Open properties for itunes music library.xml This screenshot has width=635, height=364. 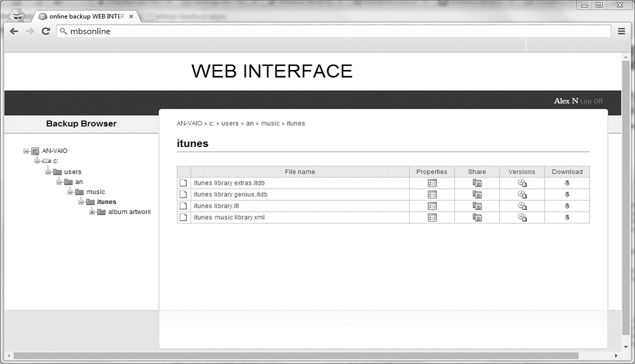tap(432, 218)
